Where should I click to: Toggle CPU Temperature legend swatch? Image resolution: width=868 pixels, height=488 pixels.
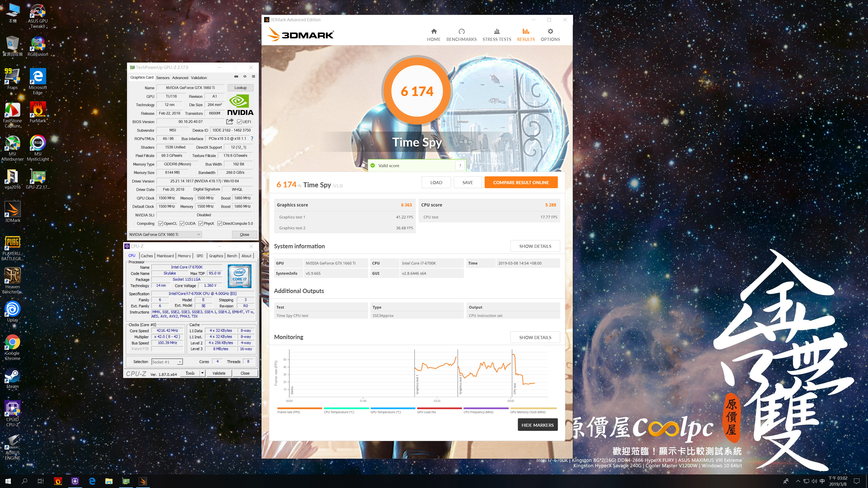click(346, 408)
